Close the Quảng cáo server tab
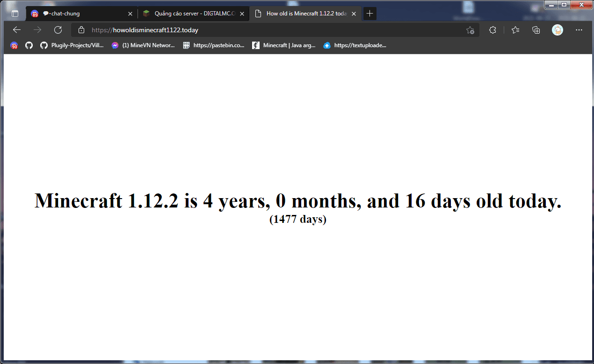The height and width of the screenshot is (364, 594). [x=242, y=14]
